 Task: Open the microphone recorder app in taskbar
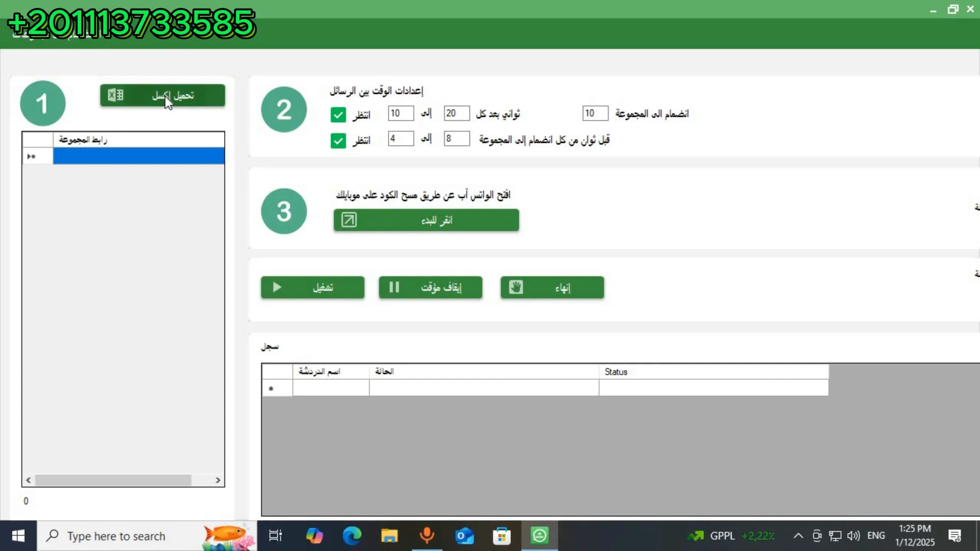point(427,536)
